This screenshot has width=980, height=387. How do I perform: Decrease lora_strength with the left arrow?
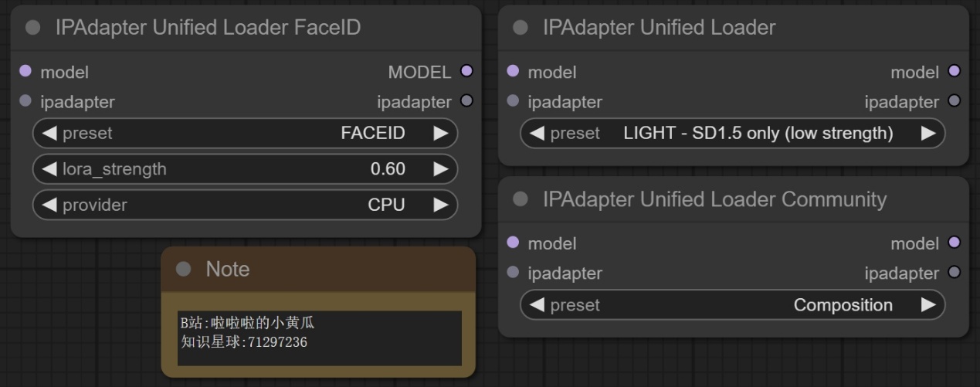(x=49, y=169)
